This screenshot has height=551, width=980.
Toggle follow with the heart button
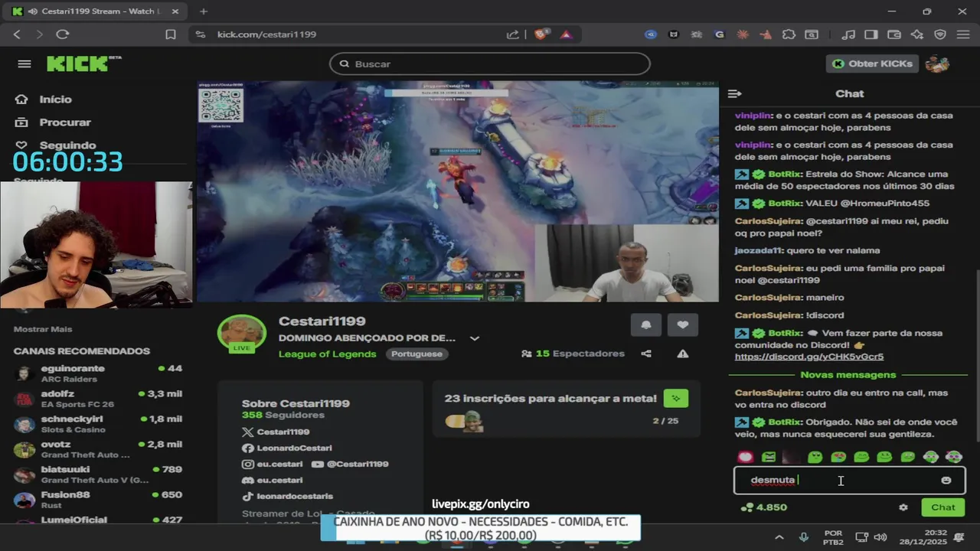(x=683, y=325)
